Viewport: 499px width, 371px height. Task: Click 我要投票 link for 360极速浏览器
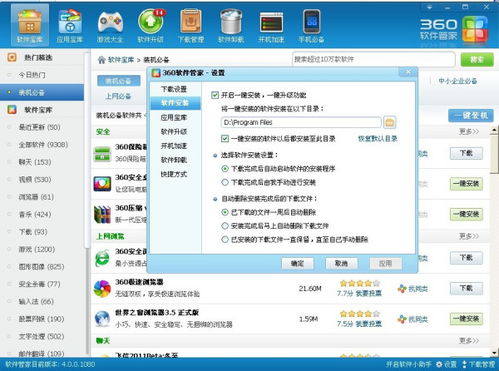click(x=369, y=293)
